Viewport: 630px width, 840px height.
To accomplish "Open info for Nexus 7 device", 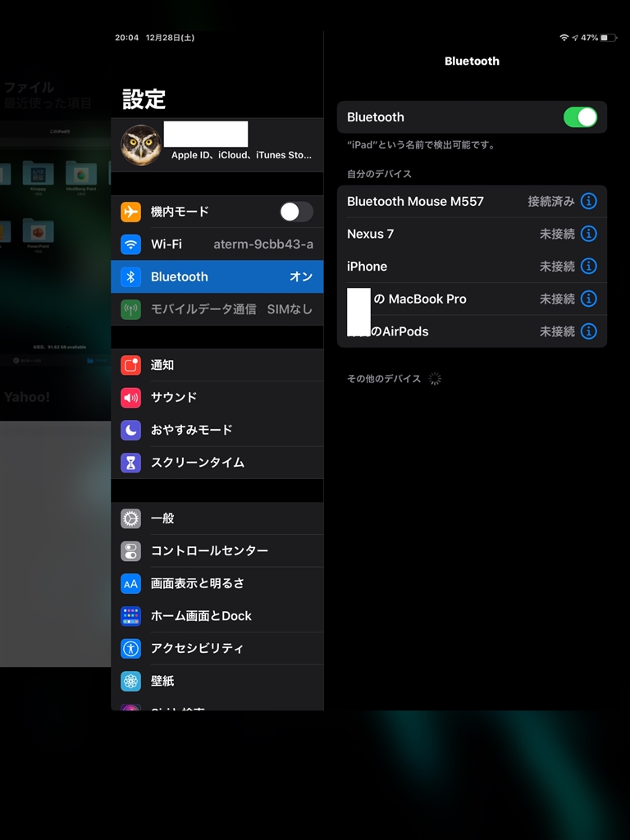I will (589, 234).
